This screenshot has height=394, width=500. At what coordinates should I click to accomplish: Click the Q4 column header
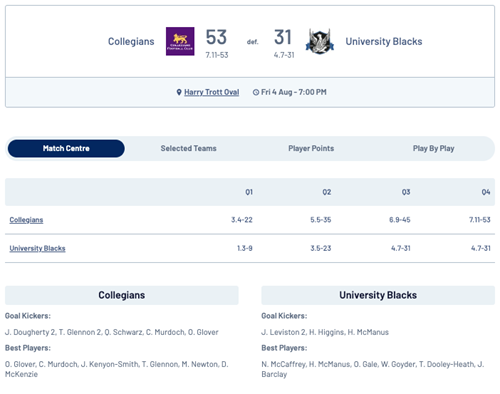point(486,192)
